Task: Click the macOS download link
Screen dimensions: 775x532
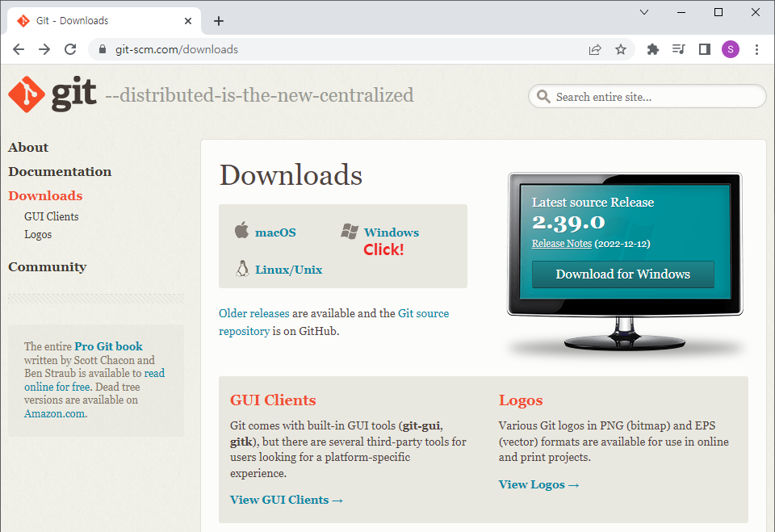Action: click(275, 232)
